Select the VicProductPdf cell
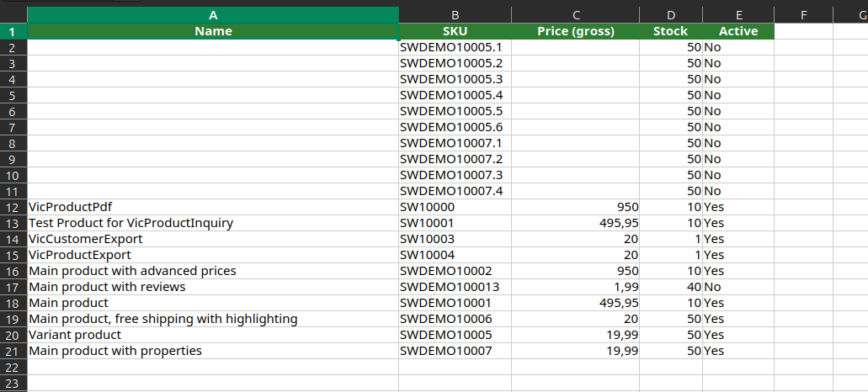 [213, 207]
